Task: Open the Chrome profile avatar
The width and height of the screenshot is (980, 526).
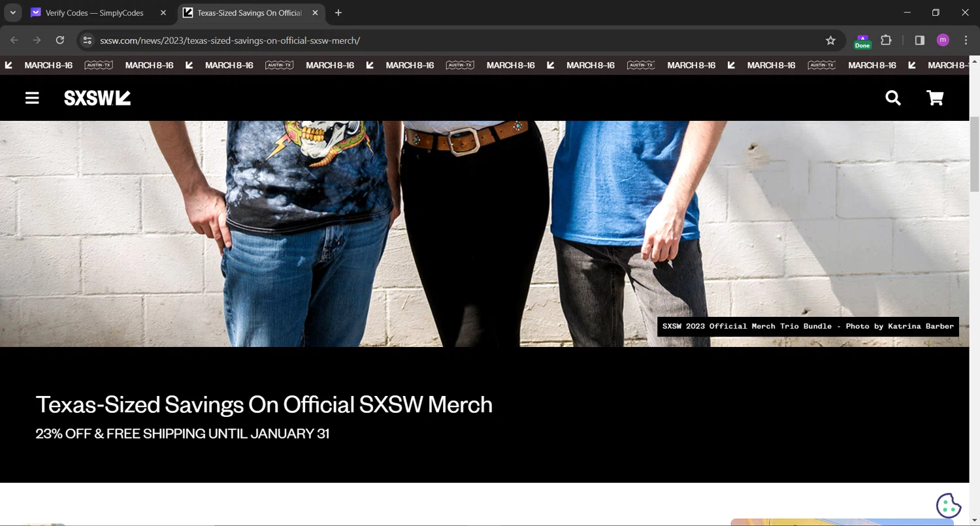Action: click(943, 41)
